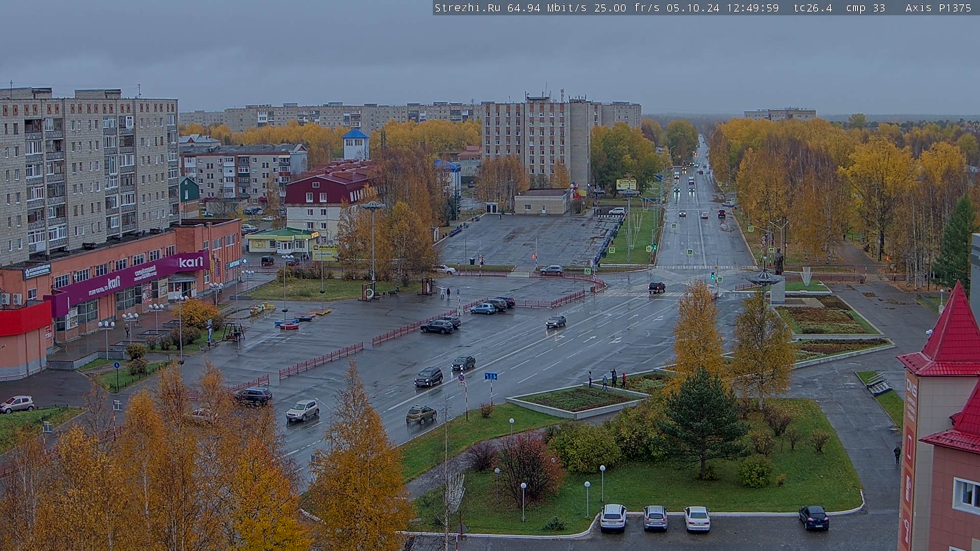Click the "tc26.4" temperature readout

pyautogui.click(x=813, y=8)
